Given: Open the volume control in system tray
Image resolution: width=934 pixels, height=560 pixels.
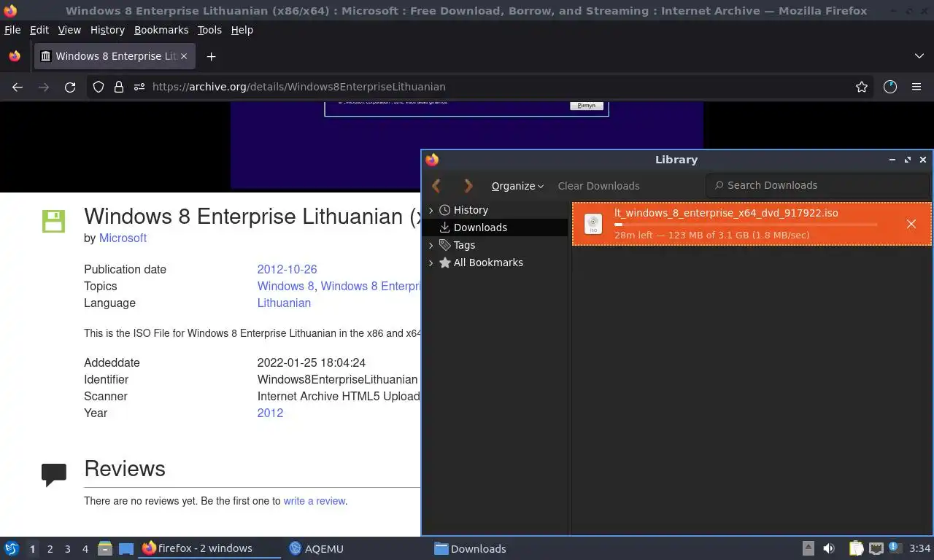Looking at the screenshot, I should (829, 548).
